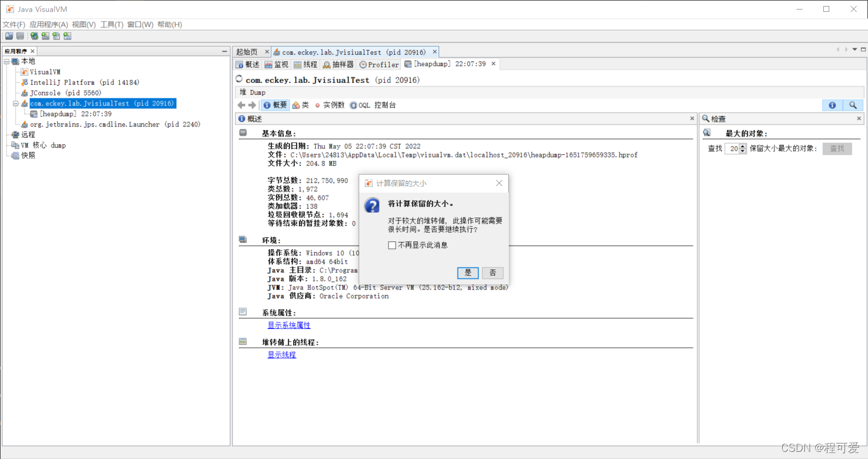Open the 应用程序(A) menu
Viewport: 868px width, 459px height.
[x=49, y=24]
